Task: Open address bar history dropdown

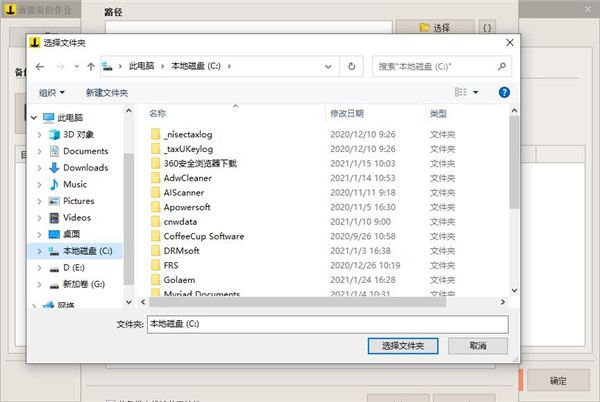Action: pyautogui.click(x=328, y=67)
